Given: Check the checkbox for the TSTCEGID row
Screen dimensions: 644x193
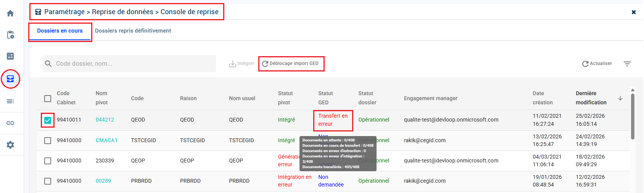Looking at the screenshot, I should [48, 141].
